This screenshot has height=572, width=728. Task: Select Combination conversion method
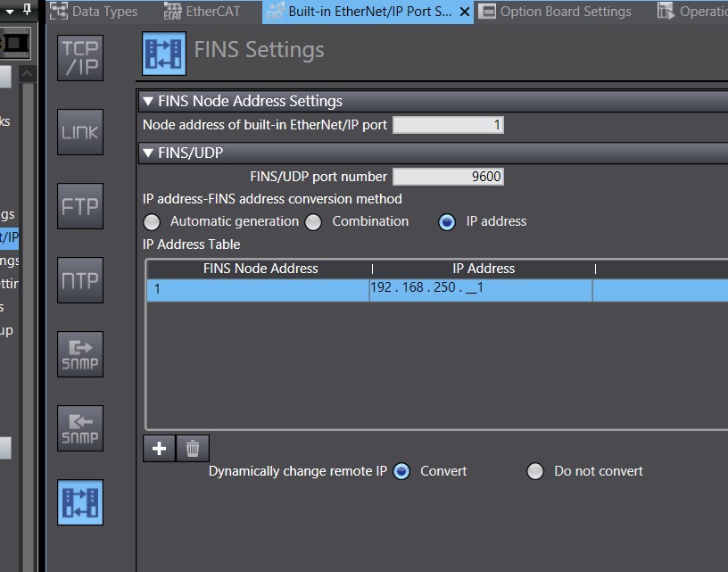(x=313, y=222)
